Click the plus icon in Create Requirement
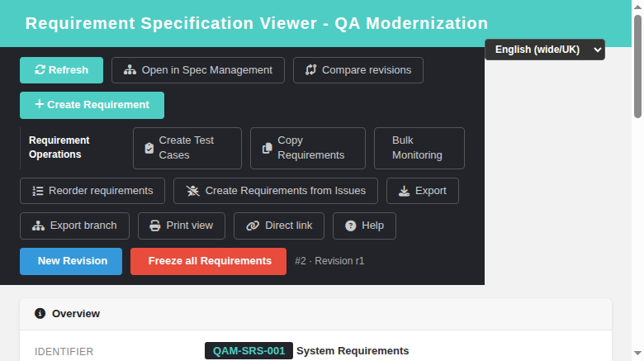This screenshot has height=361, width=644. [40, 104]
